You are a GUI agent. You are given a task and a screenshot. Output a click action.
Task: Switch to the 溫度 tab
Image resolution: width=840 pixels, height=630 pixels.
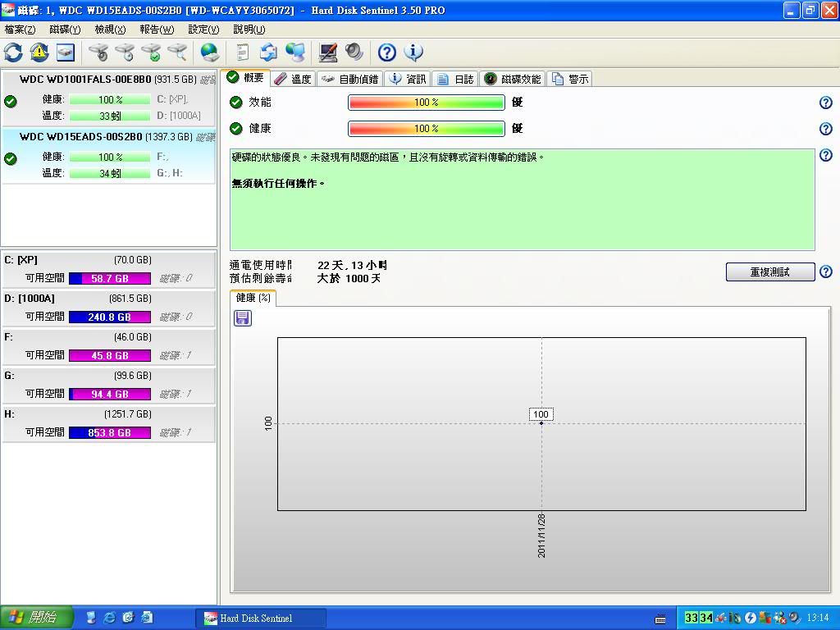(293, 79)
